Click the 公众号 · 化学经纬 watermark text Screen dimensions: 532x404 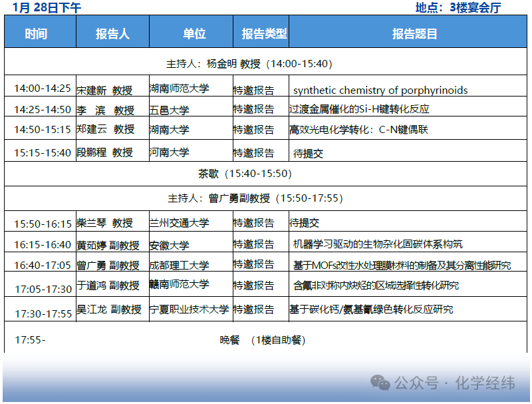pyautogui.click(x=454, y=383)
